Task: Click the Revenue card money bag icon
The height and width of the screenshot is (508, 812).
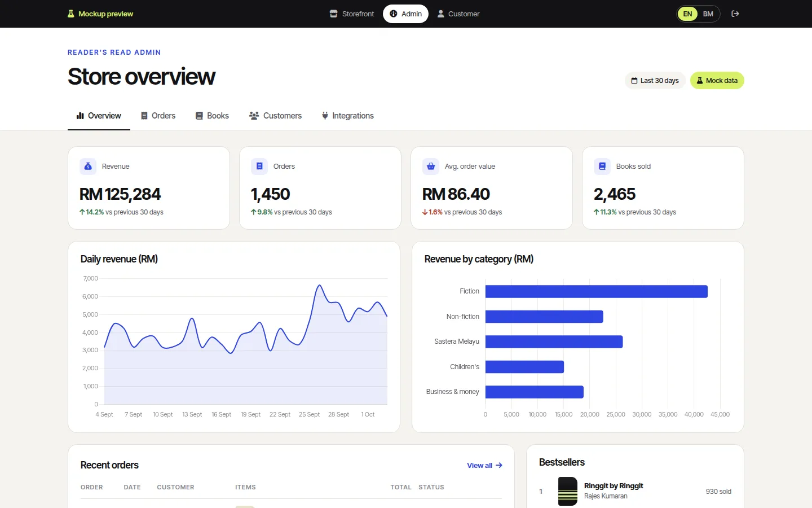Action: pyautogui.click(x=87, y=167)
